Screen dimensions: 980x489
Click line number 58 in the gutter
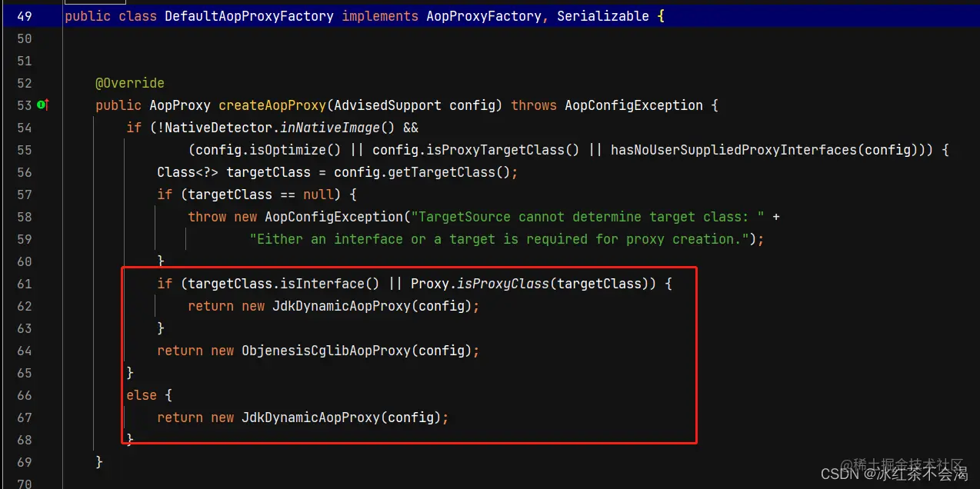pos(24,217)
